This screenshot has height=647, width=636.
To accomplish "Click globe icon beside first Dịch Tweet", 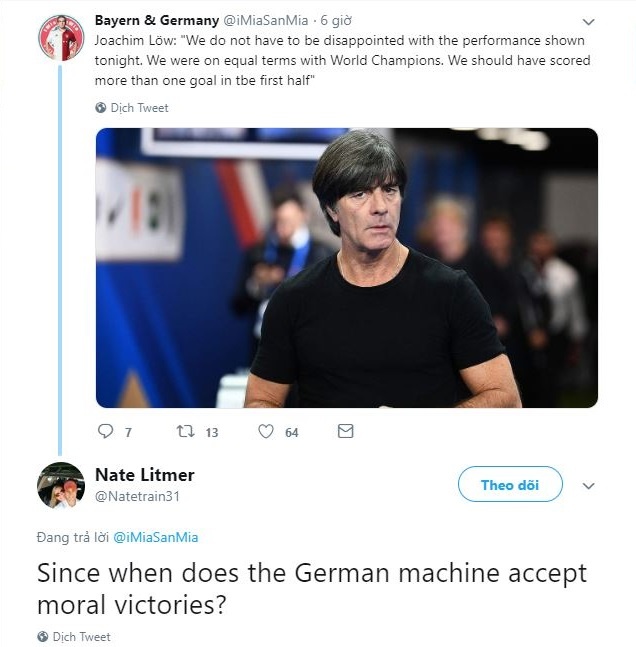I will tap(101, 107).
